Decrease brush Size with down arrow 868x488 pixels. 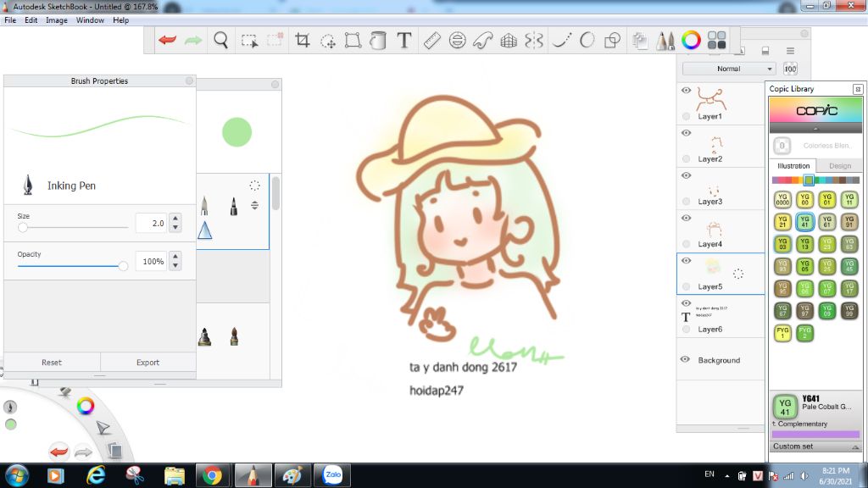(175, 227)
